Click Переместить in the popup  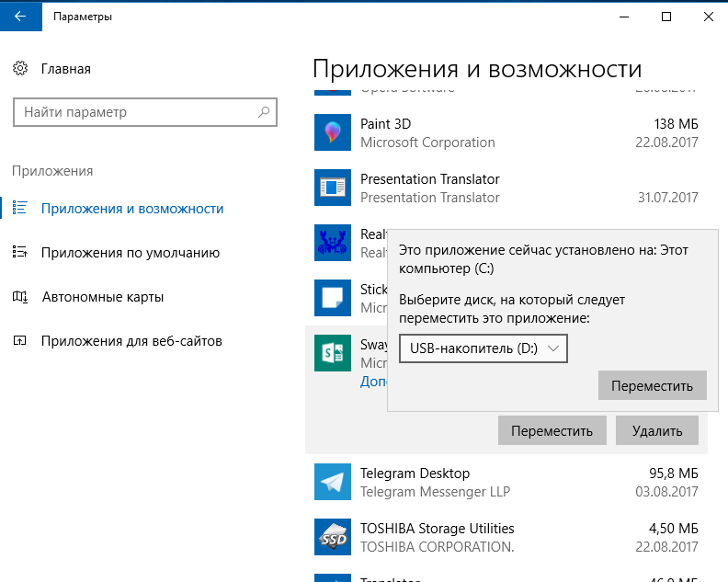click(653, 385)
